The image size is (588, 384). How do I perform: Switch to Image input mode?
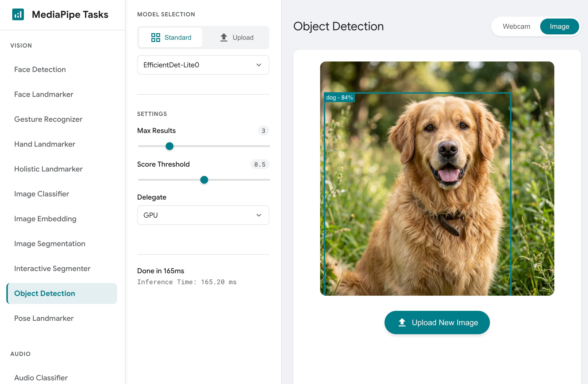click(x=560, y=26)
